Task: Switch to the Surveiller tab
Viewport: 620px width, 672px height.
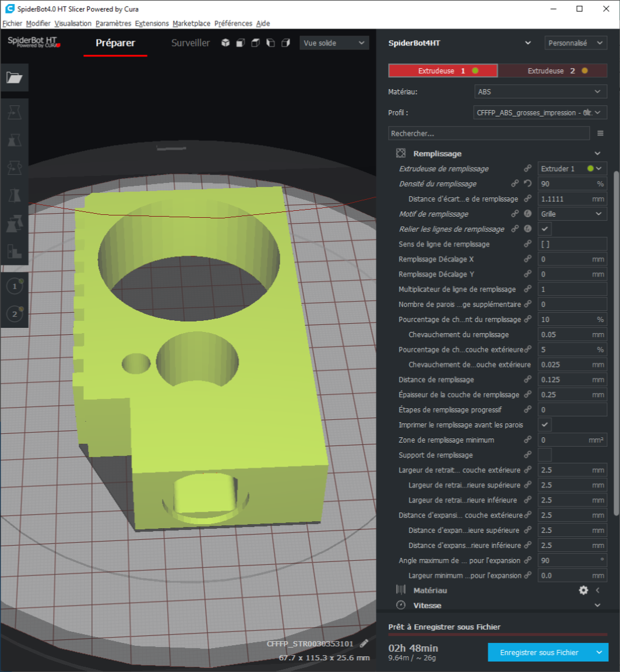Action: pyautogui.click(x=190, y=43)
